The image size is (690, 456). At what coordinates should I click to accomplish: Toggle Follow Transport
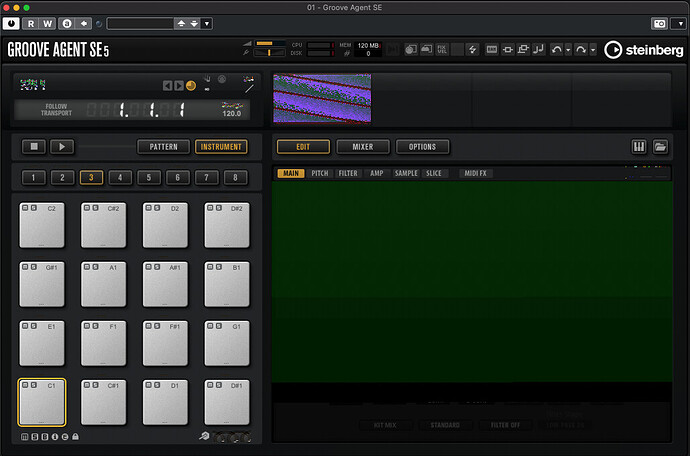(x=56, y=110)
